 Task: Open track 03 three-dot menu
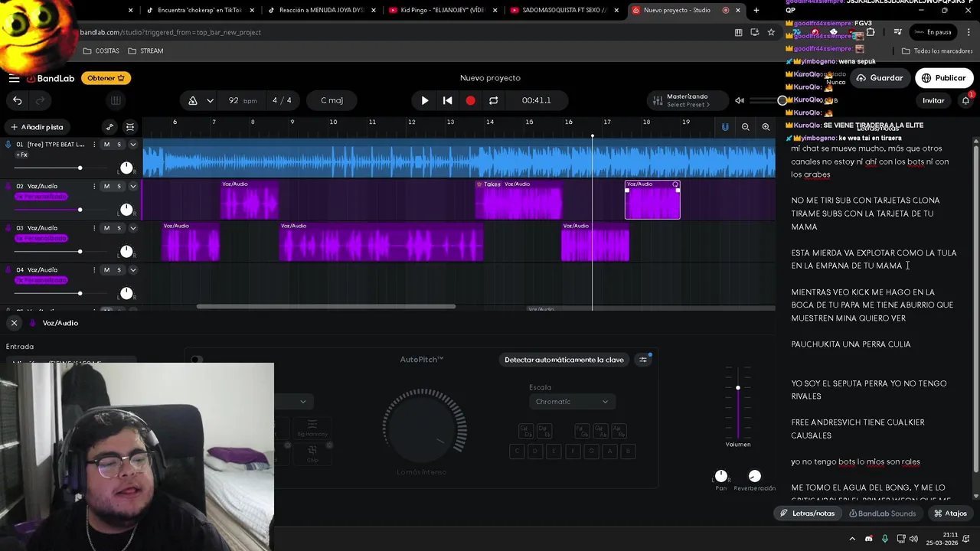(94, 228)
